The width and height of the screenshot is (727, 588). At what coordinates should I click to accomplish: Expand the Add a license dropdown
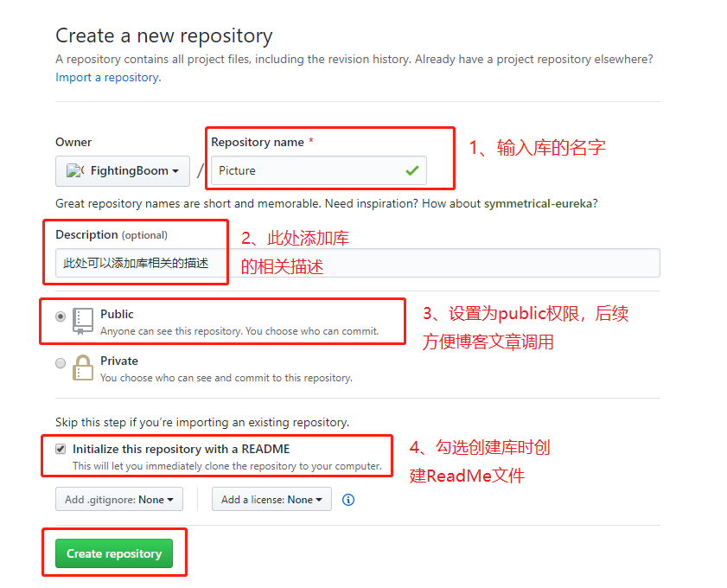point(271,500)
